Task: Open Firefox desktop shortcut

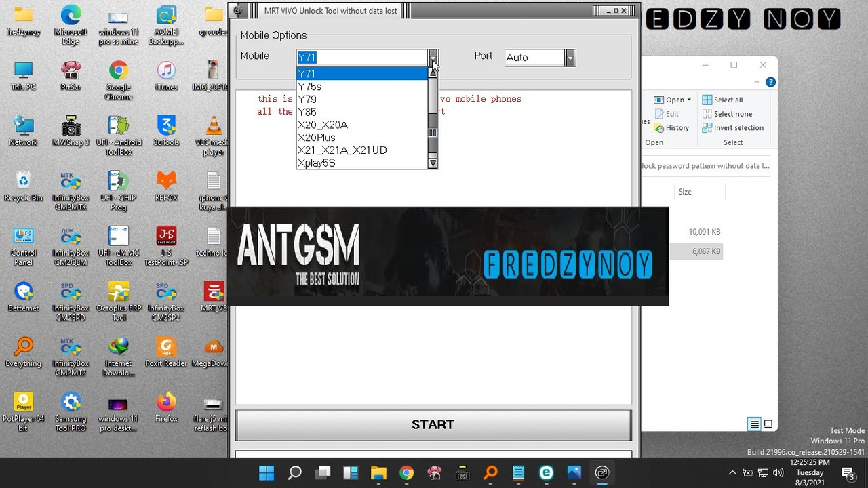Action: (166, 407)
